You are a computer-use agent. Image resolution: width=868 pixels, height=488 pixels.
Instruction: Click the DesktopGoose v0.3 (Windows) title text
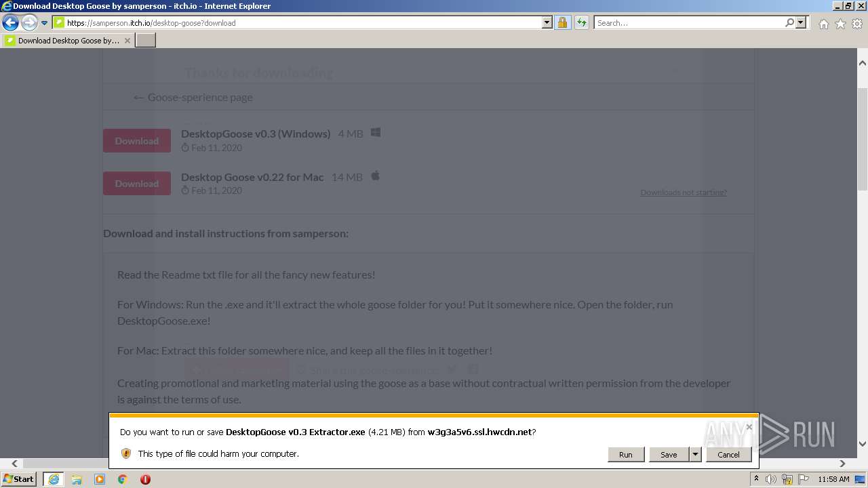256,134
